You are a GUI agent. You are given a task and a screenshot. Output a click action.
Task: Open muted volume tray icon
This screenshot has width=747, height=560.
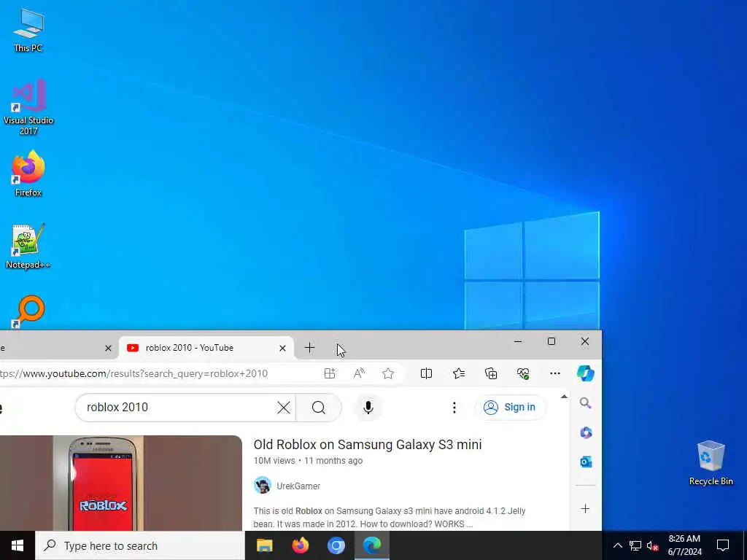coord(652,546)
